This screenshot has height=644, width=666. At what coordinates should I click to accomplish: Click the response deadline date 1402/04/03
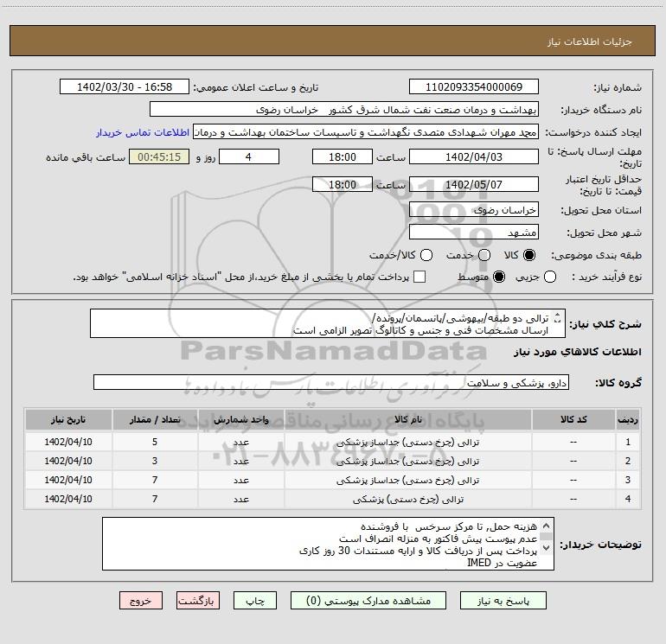[474, 156]
